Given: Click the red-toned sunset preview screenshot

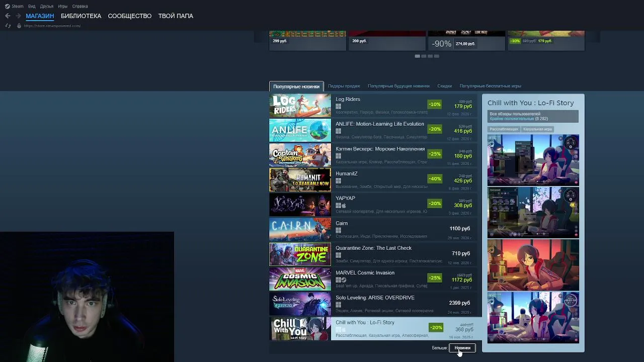Looking at the screenshot, I should pos(533,264).
